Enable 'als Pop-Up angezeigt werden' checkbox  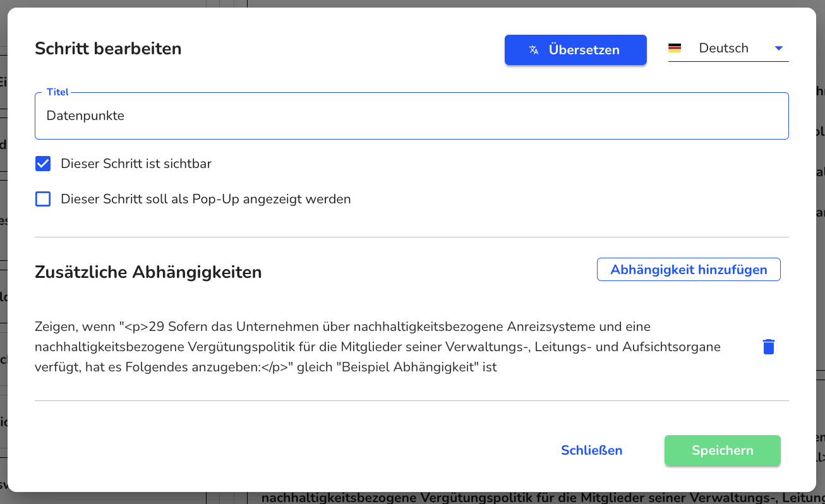(43, 199)
